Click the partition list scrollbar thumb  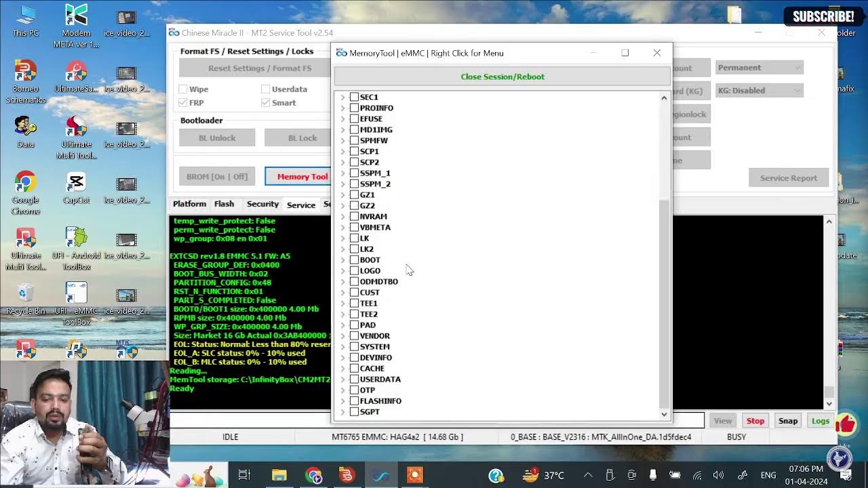(664, 303)
